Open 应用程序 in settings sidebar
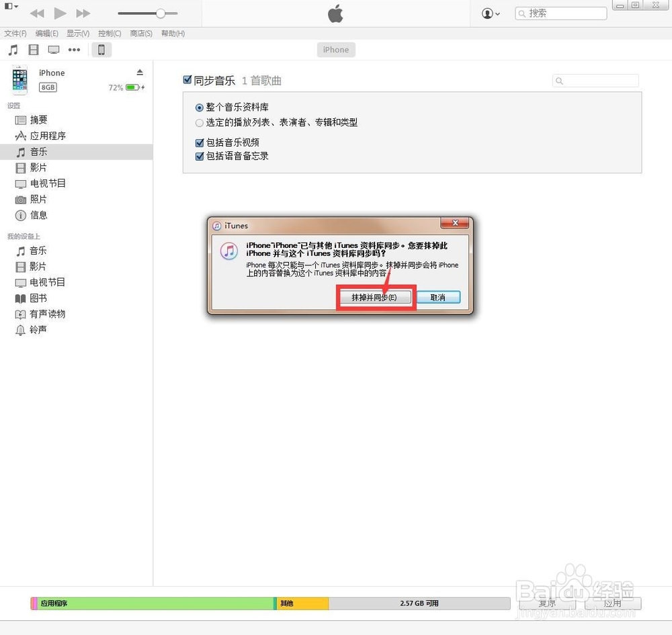Viewport: 672px width, 635px height. tap(77, 136)
